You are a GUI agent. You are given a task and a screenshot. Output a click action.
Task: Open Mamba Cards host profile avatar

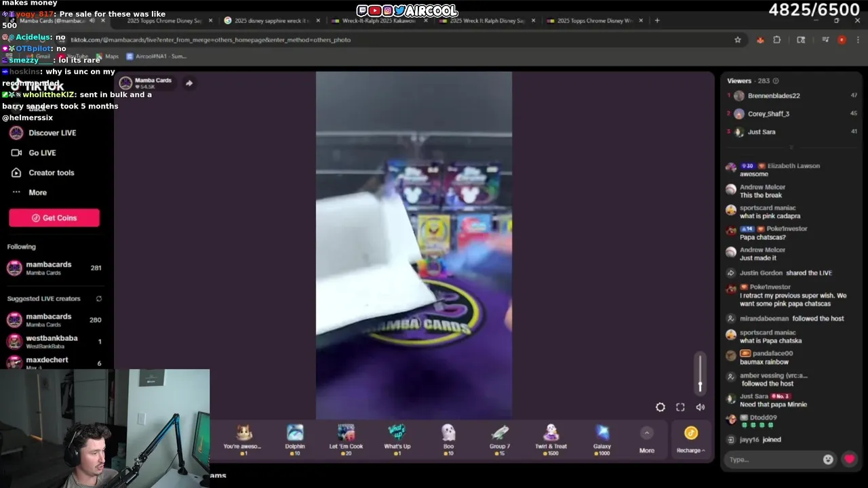(x=125, y=83)
